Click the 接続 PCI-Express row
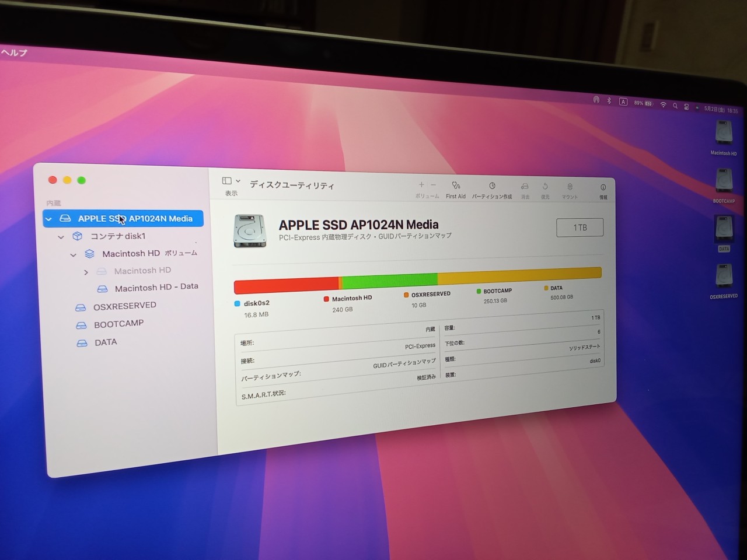The width and height of the screenshot is (747, 560). (x=338, y=353)
